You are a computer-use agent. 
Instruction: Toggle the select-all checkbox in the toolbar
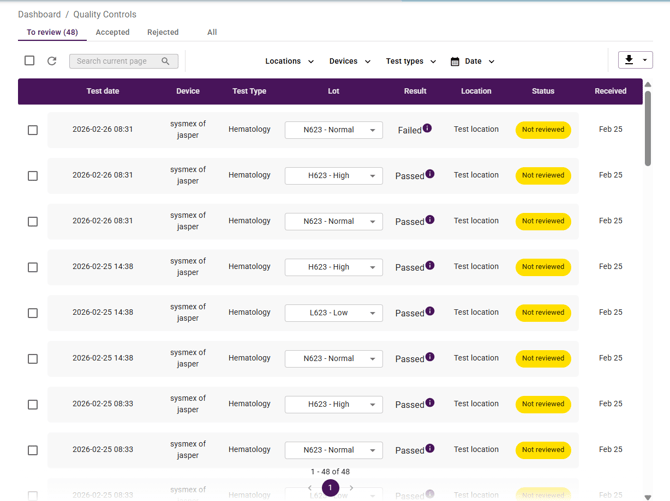pos(29,61)
